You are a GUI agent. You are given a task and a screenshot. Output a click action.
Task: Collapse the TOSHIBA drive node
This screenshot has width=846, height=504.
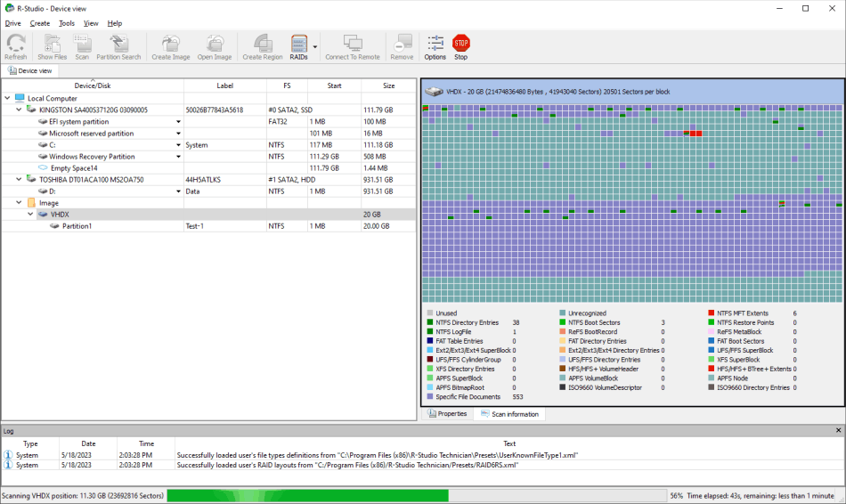pyautogui.click(x=19, y=179)
